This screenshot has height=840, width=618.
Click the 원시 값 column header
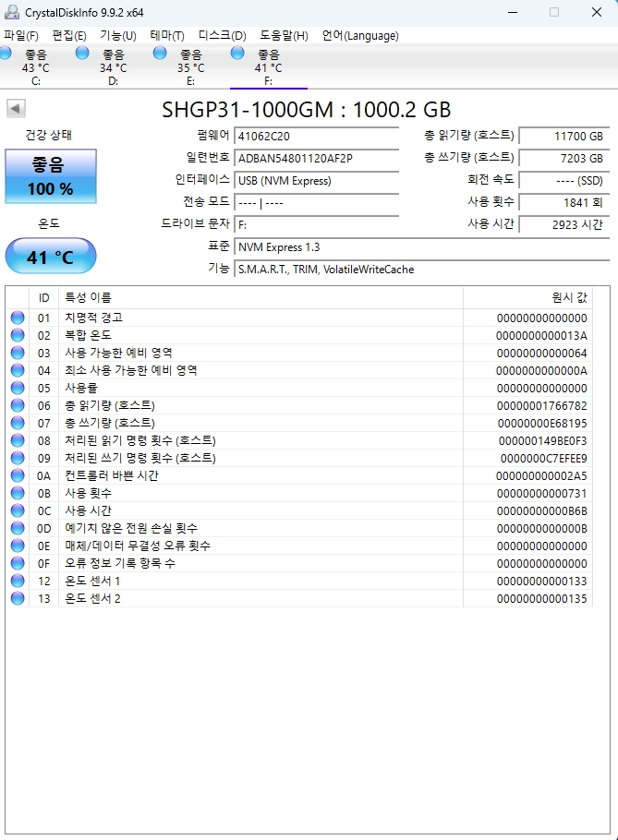tap(527, 298)
